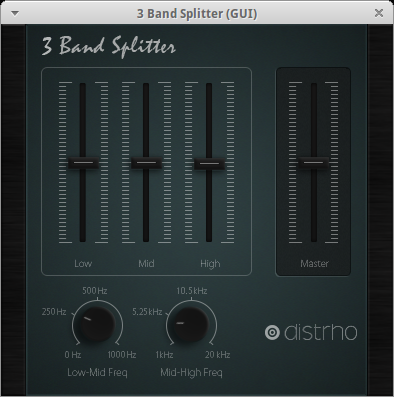
Task: Click the bottom of the Mid fader track
Action: point(146,239)
